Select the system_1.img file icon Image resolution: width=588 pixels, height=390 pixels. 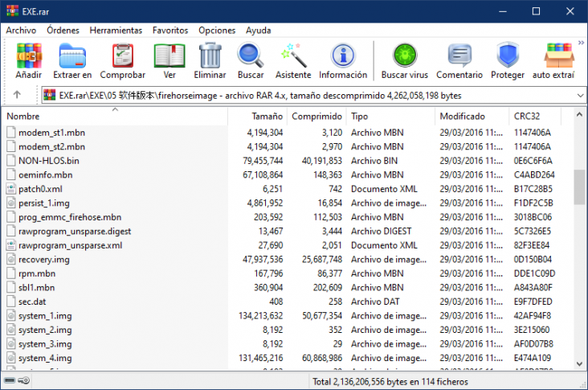pyautogui.click(x=11, y=316)
